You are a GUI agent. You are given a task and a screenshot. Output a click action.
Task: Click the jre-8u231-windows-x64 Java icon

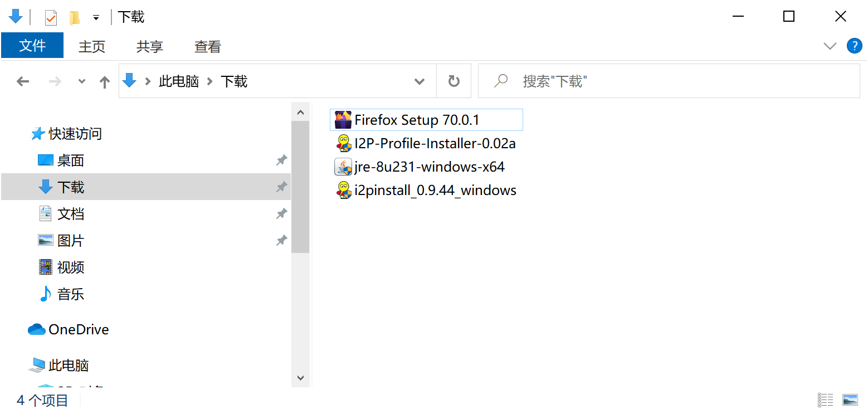[x=343, y=167]
